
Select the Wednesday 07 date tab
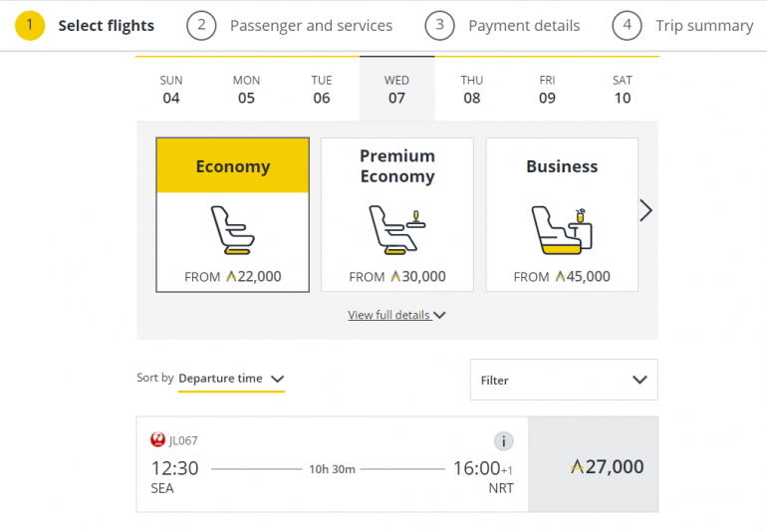tap(396, 90)
